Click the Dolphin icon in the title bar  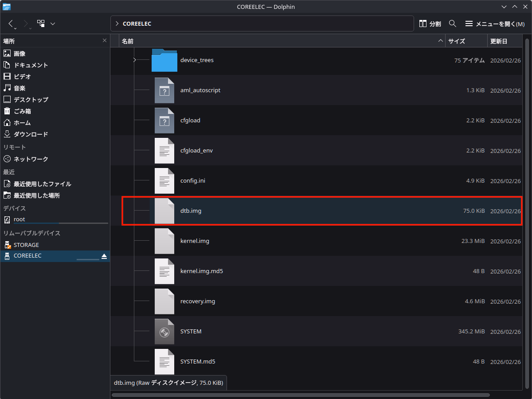click(7, 7)
